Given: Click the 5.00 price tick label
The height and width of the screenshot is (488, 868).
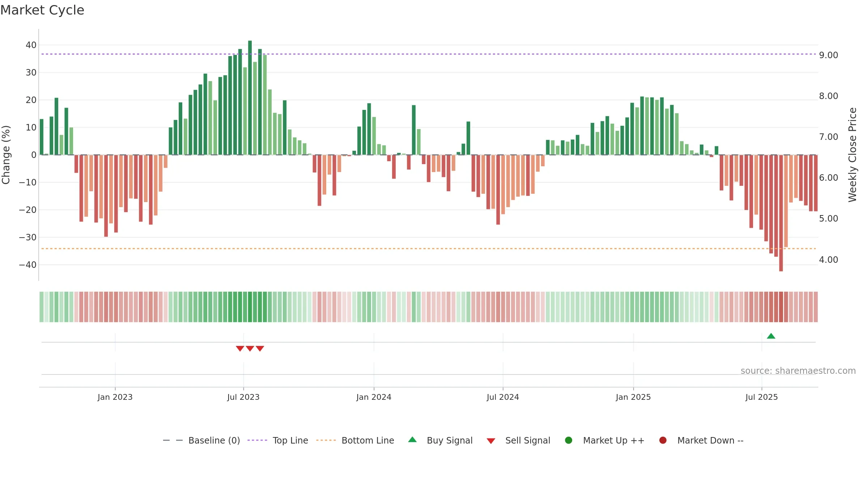Looking at the screenshot, I should pyautogui.click(x=829, y=219).
